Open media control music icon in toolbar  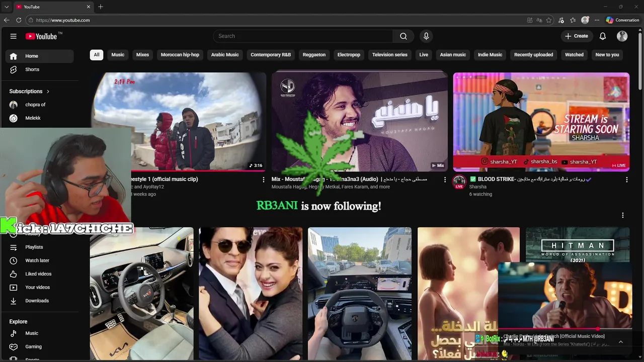pyautogui.click(x=561, y=20)
